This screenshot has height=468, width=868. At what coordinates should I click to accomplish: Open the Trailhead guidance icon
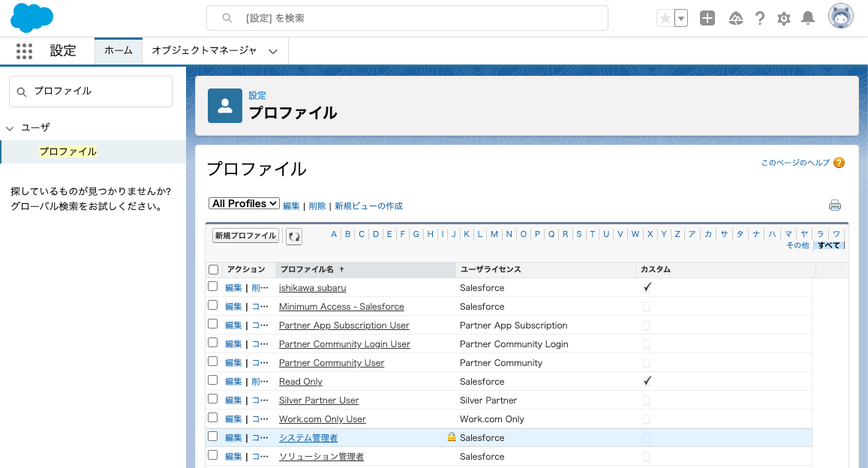(736, 18)
